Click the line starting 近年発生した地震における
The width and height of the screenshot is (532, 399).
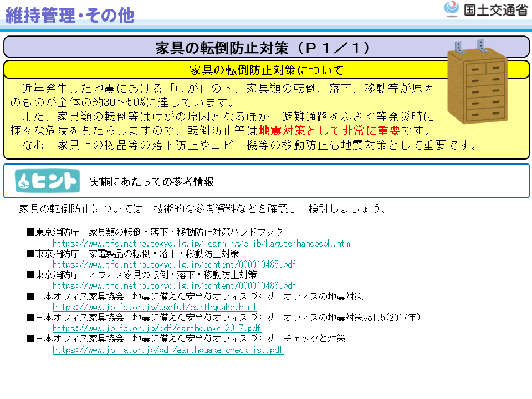pos(228,89)
